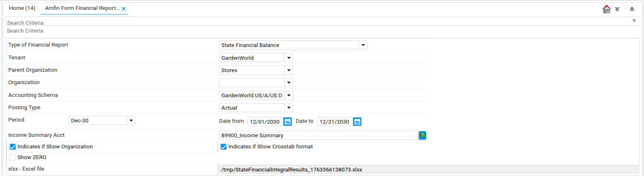Open the Parent Organization dropdown arrow
The height and width of the screenshot is (176, 644).
[x=289, y=70]
